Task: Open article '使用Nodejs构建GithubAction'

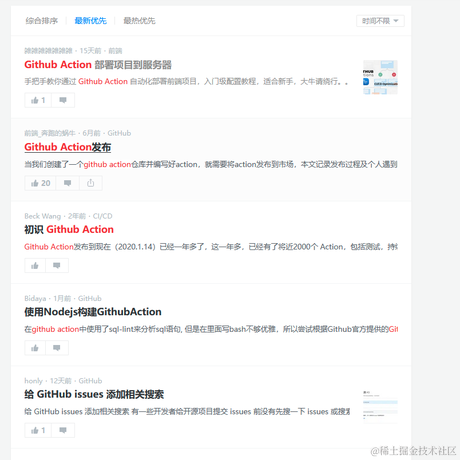Action: (x=93, y=312)
